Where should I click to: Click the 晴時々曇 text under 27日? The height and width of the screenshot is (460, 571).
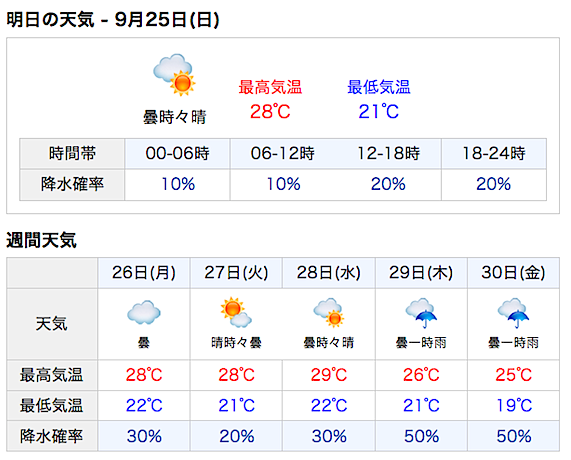pos(236,342)
